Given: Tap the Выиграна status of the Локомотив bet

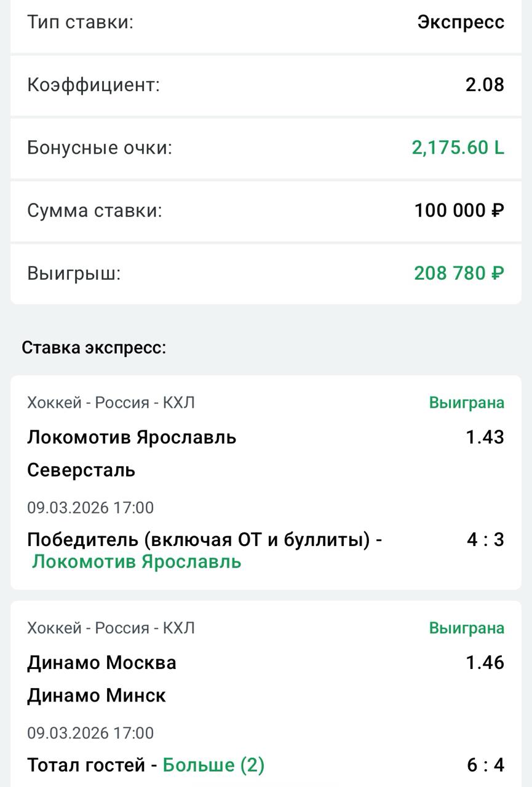Looking at the screenshot, I should (x=466, y=403).
